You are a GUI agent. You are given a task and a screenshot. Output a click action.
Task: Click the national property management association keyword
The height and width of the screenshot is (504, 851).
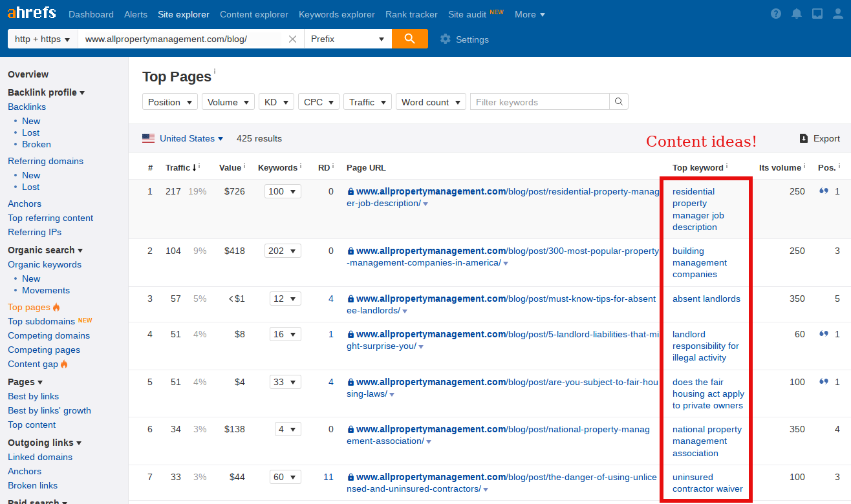pos(707,441)
